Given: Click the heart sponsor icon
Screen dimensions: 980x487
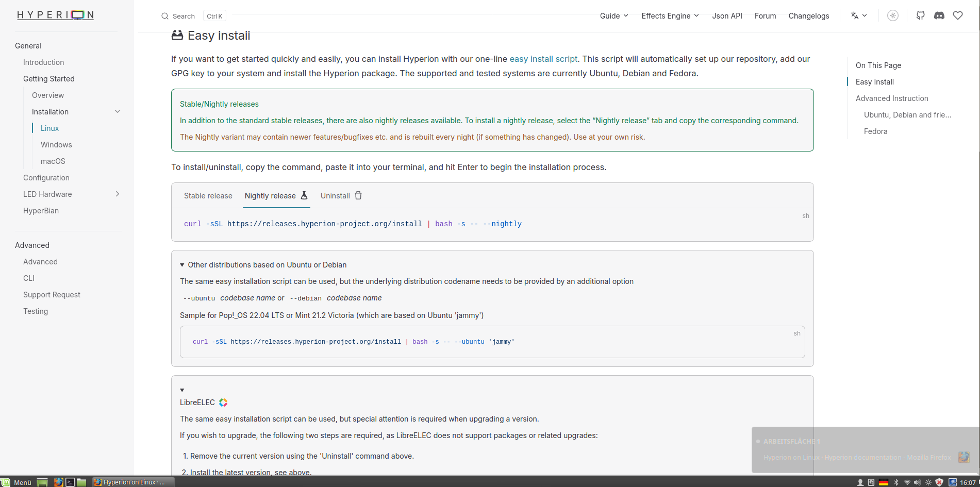Looking at the screenshot, I should (x=957, y=15).
